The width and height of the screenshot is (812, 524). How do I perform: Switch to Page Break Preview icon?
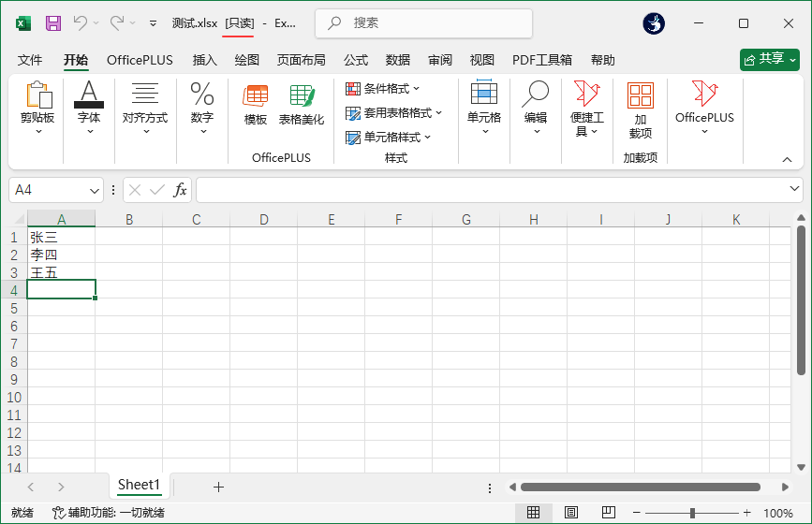coord(609,513)
